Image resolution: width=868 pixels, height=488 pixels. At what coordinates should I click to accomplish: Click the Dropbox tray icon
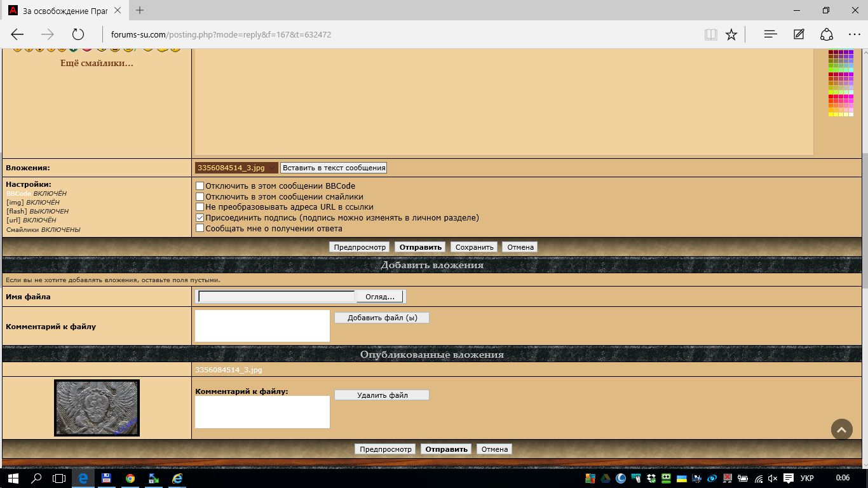651,478
